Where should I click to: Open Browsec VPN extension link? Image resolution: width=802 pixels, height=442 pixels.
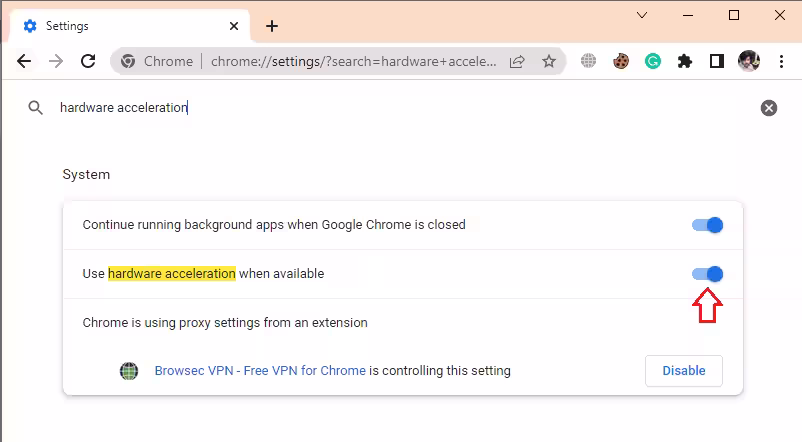[x=260, y=371]
